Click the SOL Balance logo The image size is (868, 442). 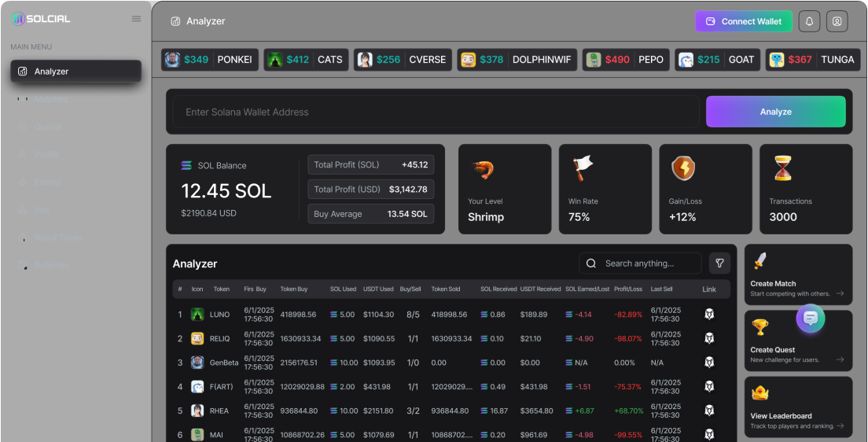point(186,166)
